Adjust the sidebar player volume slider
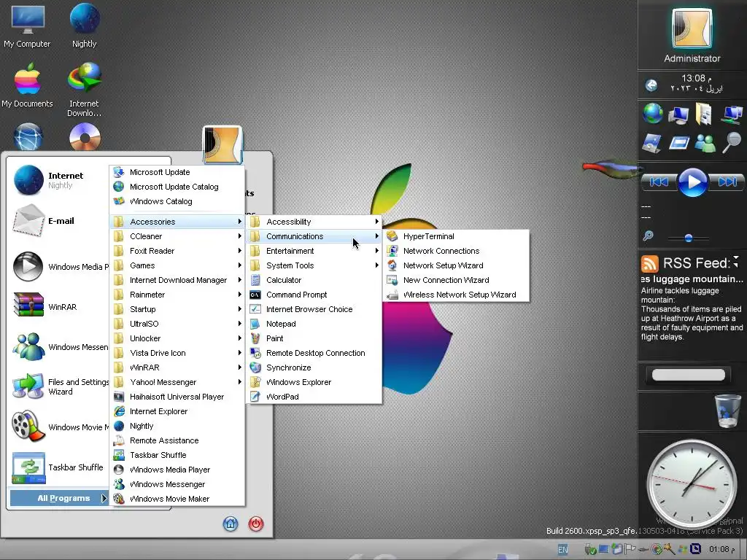Screen dimensions: 747x560 [689, 238]
